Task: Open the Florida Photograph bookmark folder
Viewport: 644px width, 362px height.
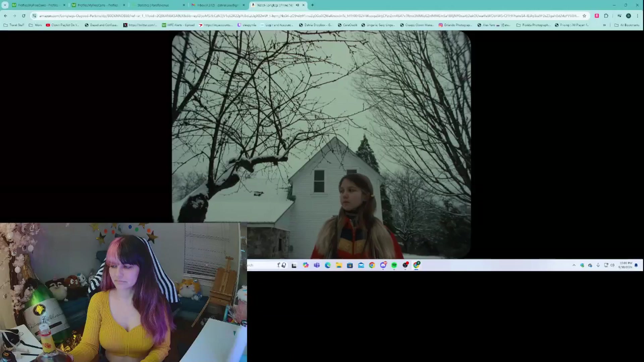Action: pyautogui.click(x=533, y=25)
